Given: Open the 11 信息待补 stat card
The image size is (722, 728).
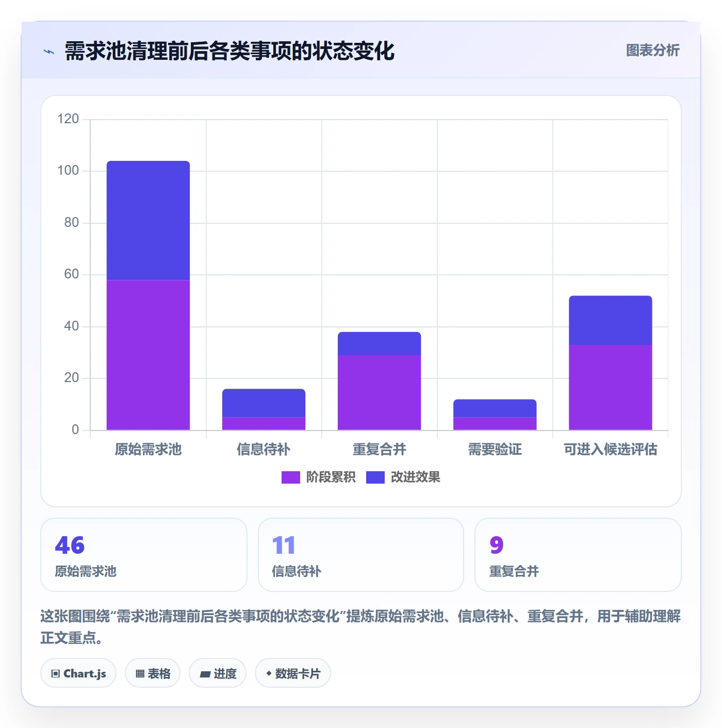Looking at the screenshot, I should pyautogui.click(x=361, y=555).
